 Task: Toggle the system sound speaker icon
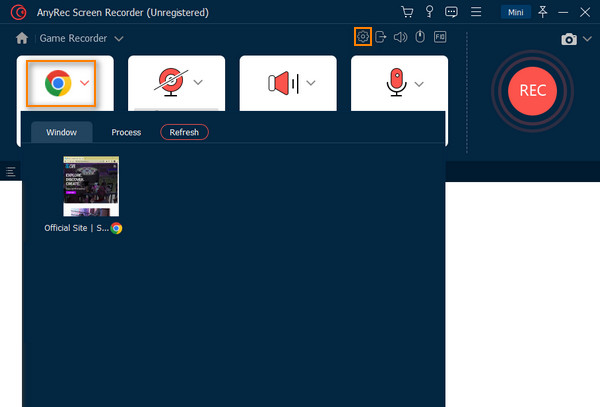point(283,83)
